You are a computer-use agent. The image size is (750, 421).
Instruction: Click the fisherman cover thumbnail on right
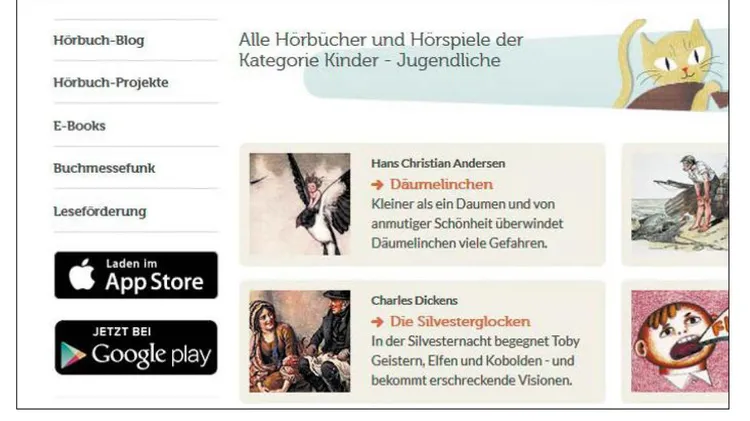click(680, 203)
